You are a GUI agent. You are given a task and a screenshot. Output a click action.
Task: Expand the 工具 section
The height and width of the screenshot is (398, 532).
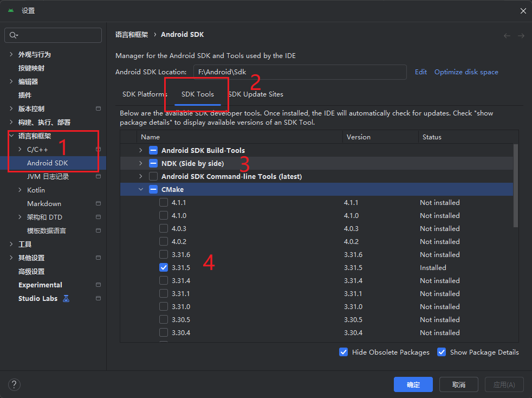tap(11, 244)
